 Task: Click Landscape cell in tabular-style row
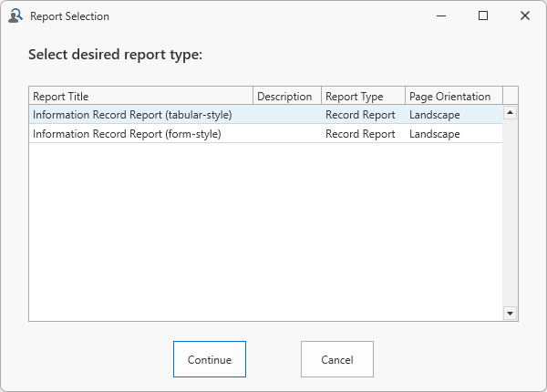click(x=435, y=115)
